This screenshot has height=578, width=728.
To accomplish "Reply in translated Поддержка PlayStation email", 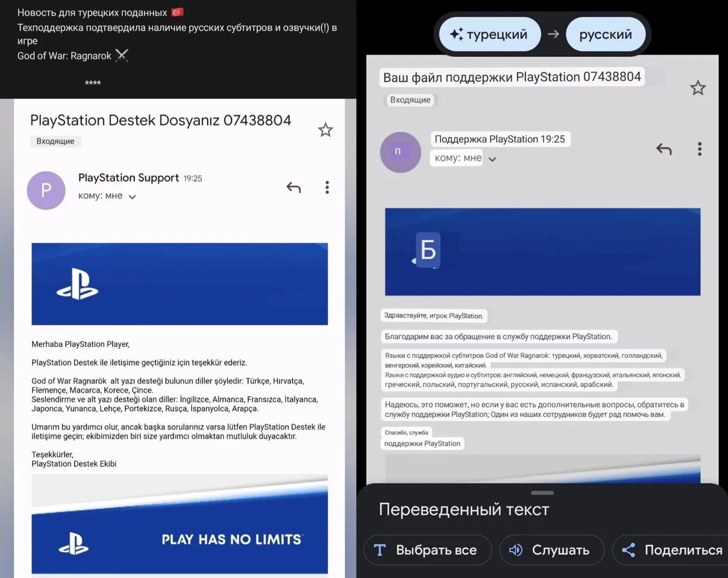I will coord(664,149).
